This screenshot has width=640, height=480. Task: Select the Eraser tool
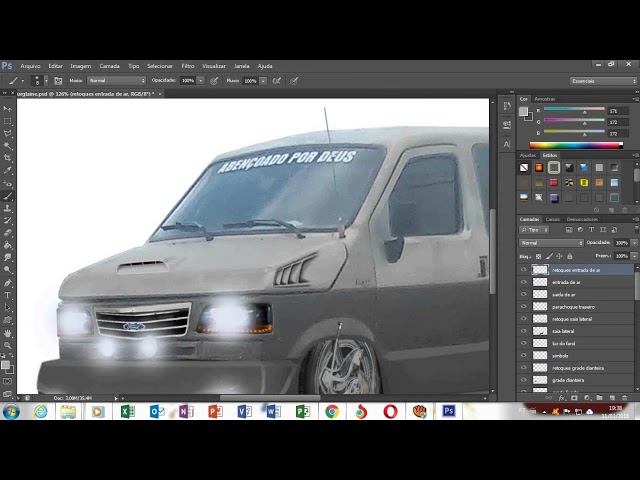tap(7, 233)
